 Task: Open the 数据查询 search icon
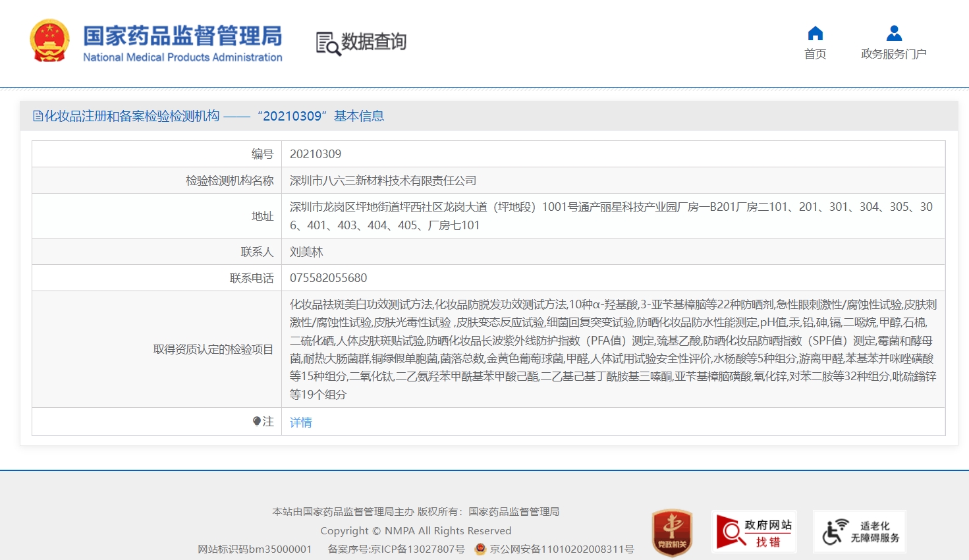(328, 43)
